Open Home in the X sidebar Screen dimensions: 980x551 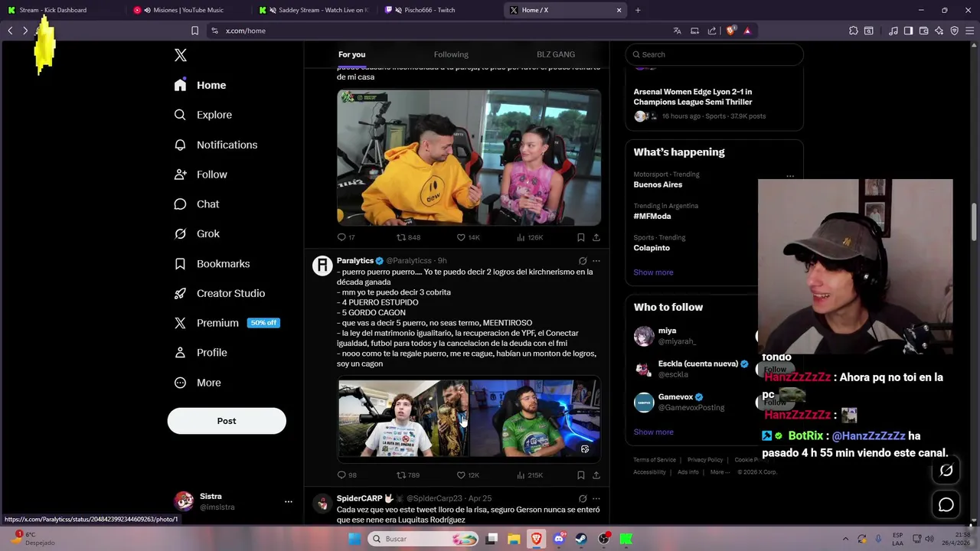point(200,85)
